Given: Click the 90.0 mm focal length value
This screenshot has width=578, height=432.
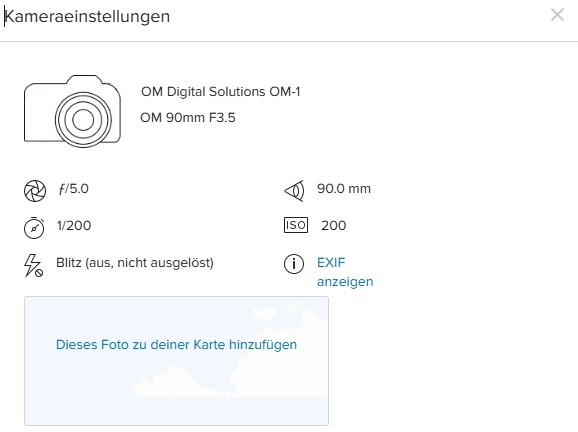Looking at the screenshot, I should point(344,189).
